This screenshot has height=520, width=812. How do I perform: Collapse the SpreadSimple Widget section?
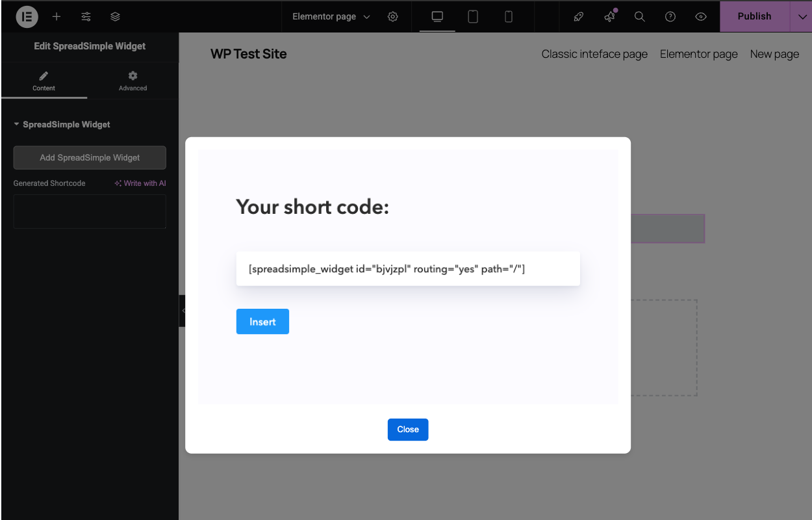[62, 124]
